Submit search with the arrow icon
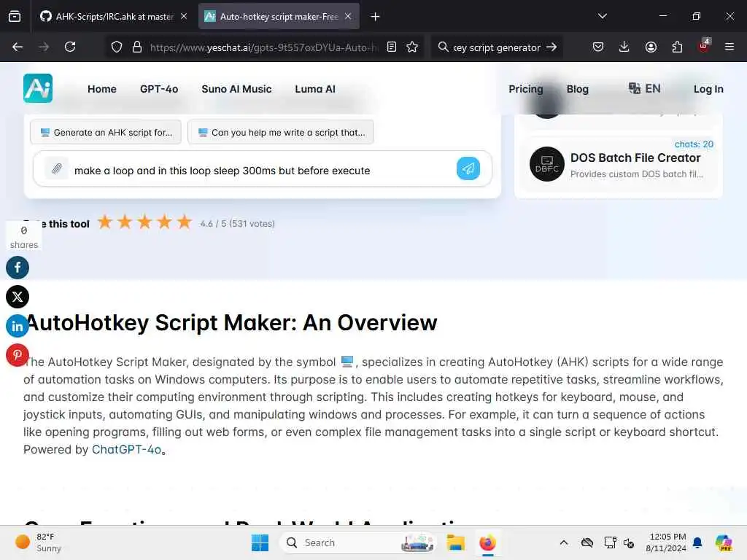 (551, 47)
